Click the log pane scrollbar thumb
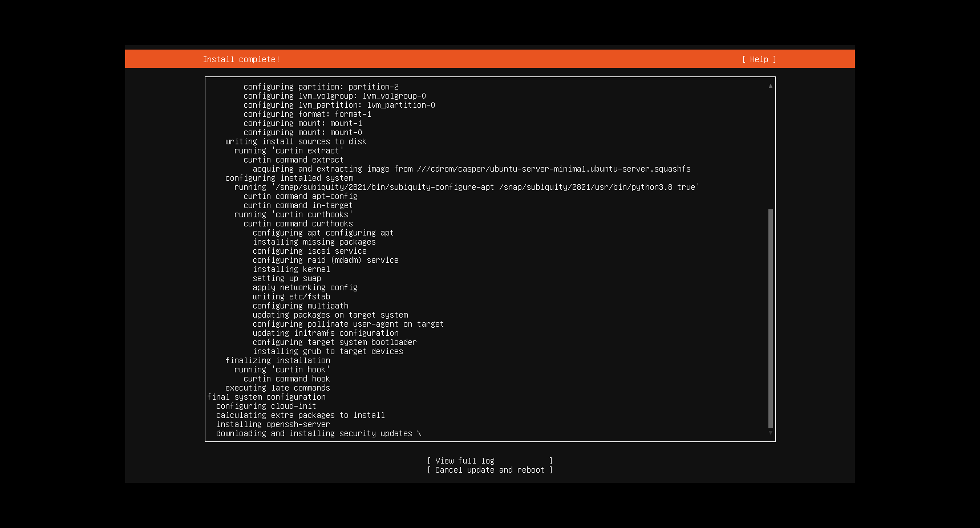The width and height of the screenshot is (980, 528). [770, 319]
